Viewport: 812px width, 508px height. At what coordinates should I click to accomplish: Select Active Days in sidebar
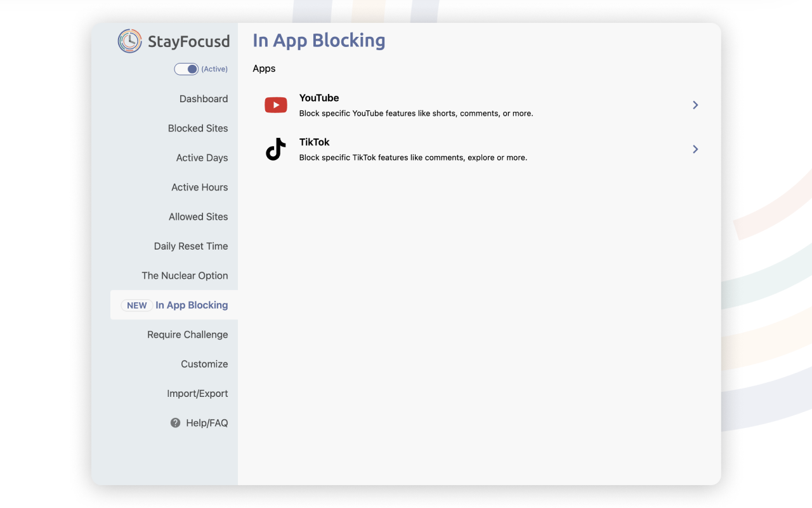point(202,158)
